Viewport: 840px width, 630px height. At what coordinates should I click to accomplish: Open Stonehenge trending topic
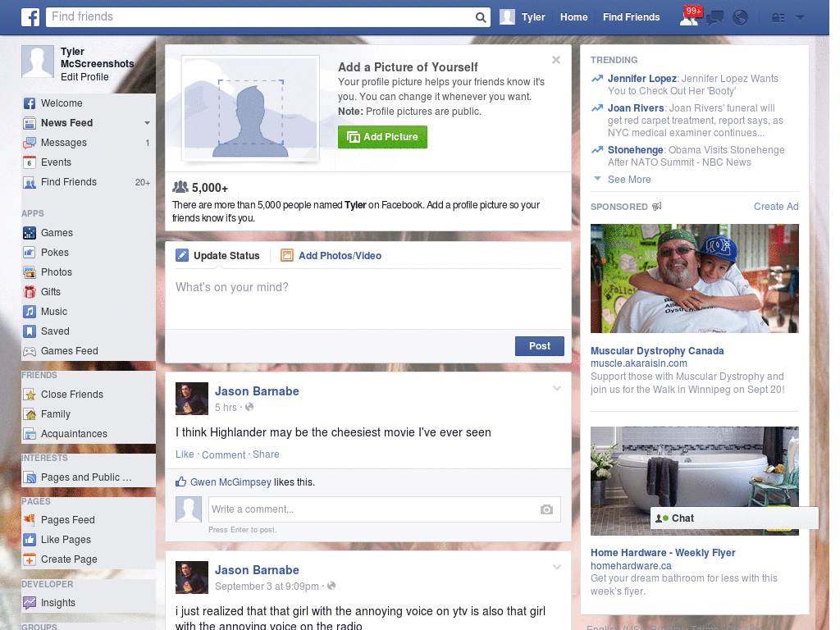(x=636, y=150)
